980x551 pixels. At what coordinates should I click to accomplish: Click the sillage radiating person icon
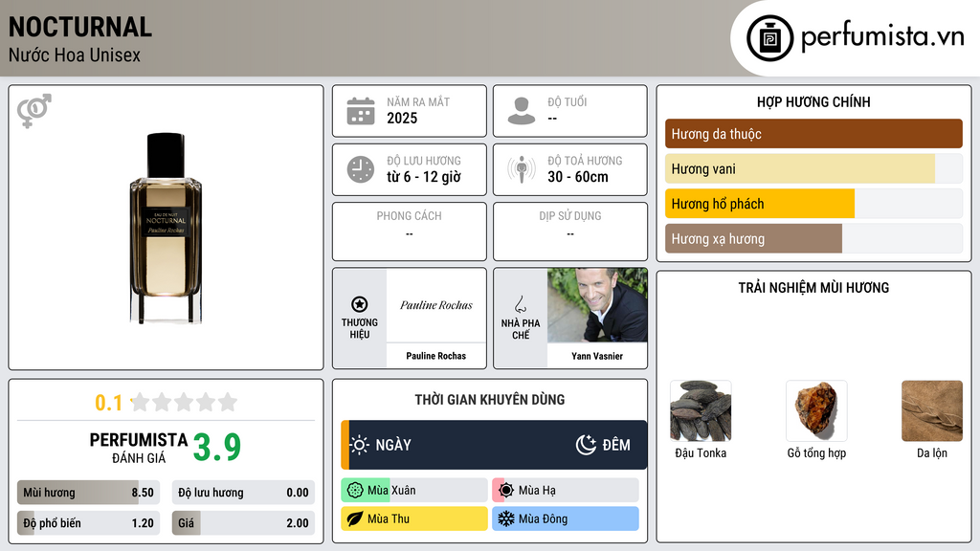tap(522, 169)
